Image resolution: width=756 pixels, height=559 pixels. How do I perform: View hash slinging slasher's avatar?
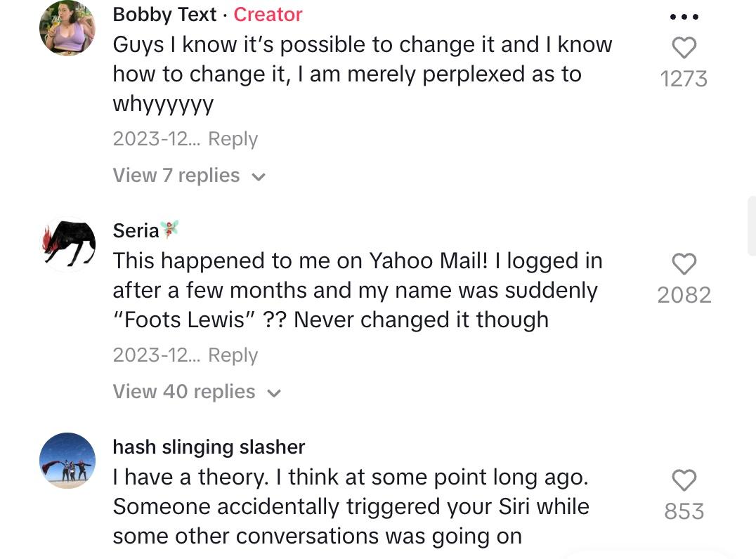pyautogui.click(x=67, y=460)
